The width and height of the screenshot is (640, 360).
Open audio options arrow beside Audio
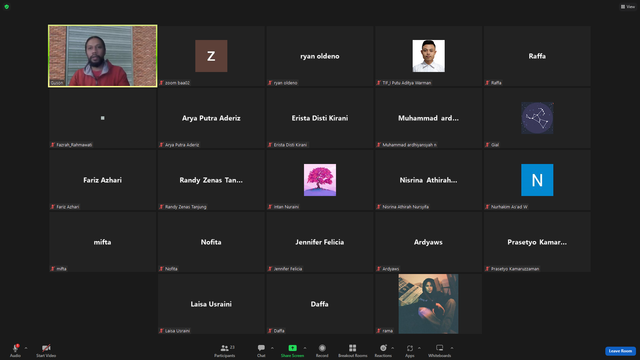tap(26, 348)
